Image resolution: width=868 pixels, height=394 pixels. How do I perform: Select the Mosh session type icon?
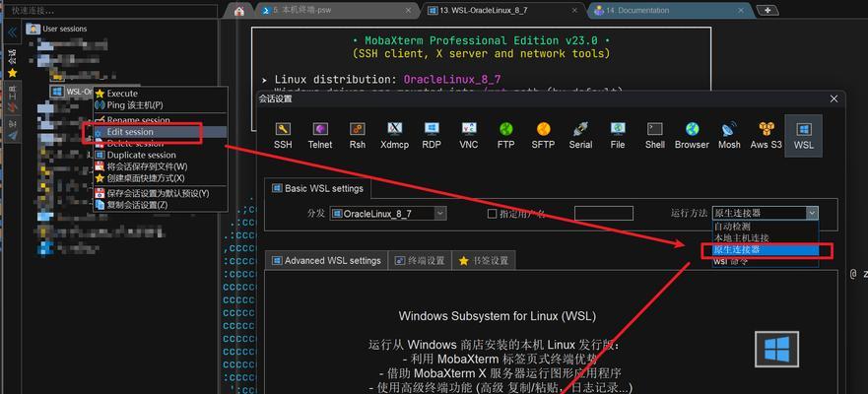(x=729, y=129)
